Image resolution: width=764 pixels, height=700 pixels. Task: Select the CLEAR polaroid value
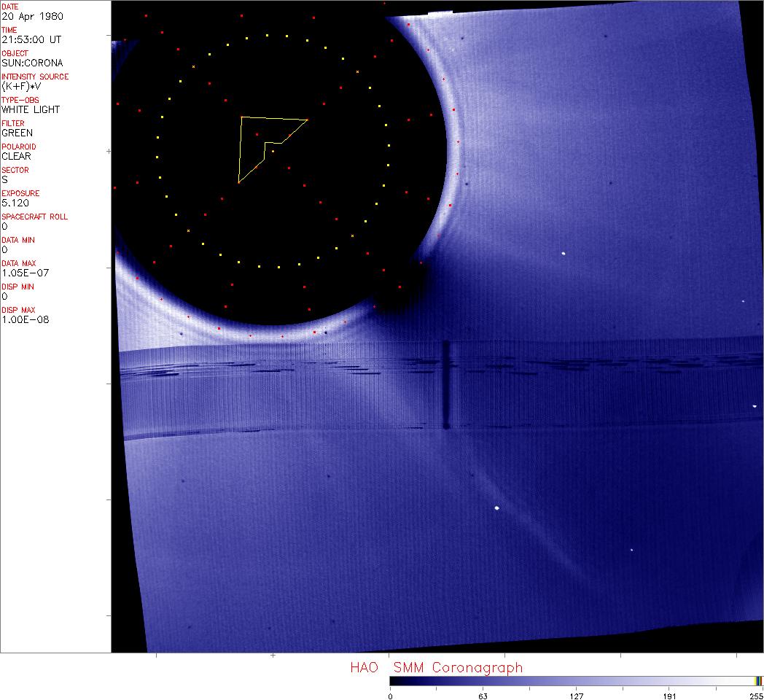coord(16,156)
